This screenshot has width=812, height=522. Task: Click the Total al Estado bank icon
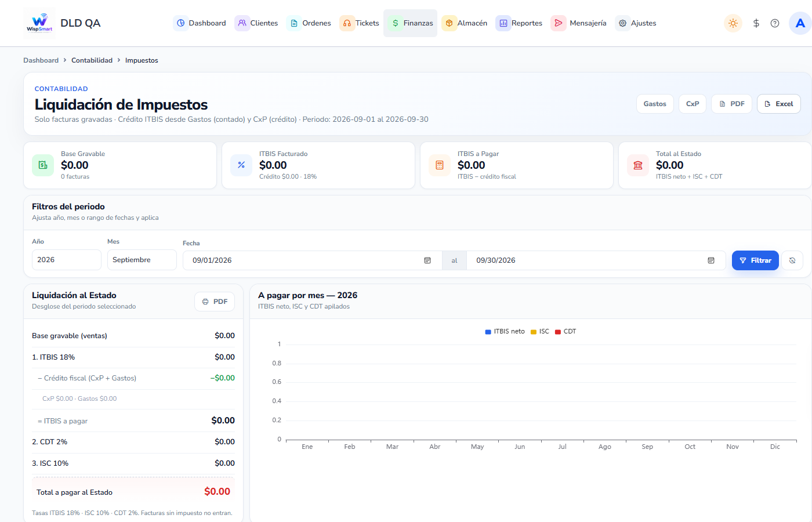pyautogui.click(x=638, y=165)
